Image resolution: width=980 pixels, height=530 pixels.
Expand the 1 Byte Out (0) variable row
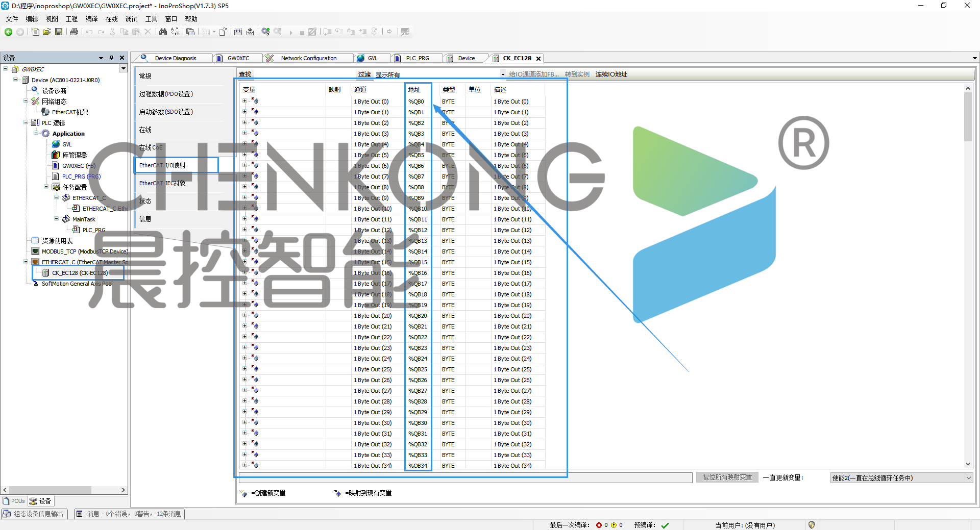tap(244, 102)
